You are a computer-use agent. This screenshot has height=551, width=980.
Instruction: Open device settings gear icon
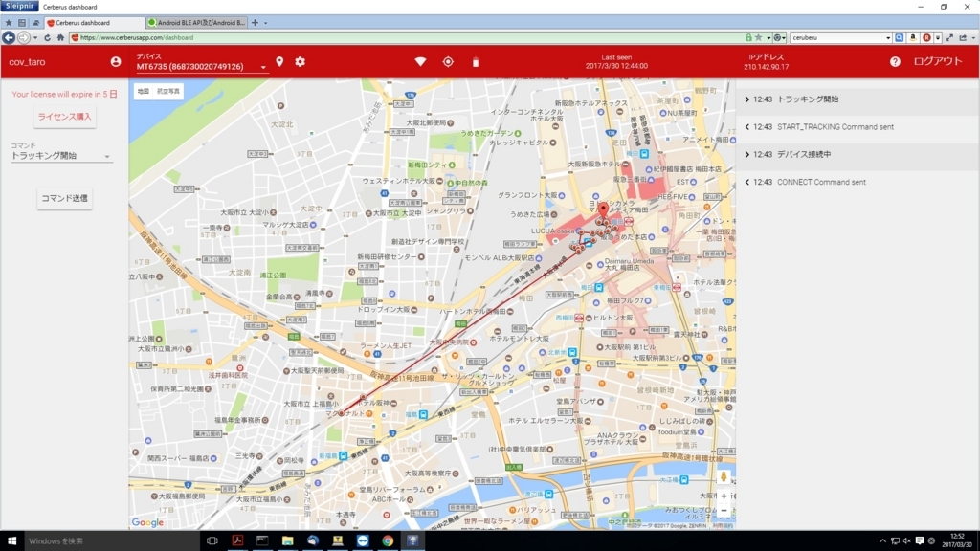(300, 62)
